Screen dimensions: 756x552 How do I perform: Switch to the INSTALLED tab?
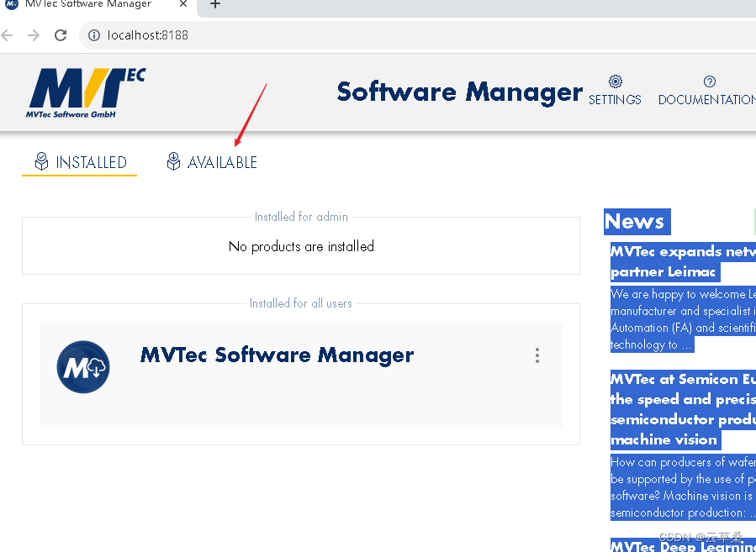point(89,162)
